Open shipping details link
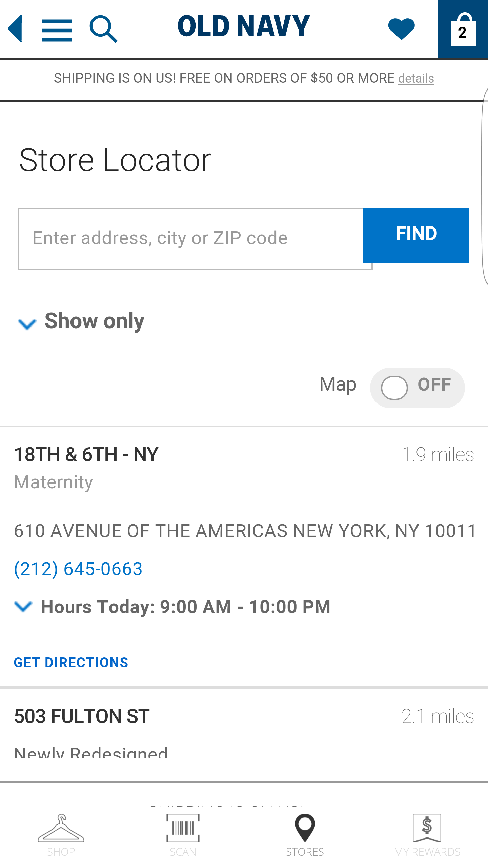Screen dimensions: 488x868 pos(416,78)
